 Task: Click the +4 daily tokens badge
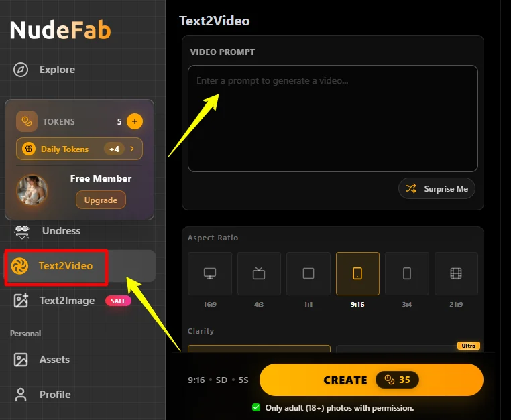point(114,149)
